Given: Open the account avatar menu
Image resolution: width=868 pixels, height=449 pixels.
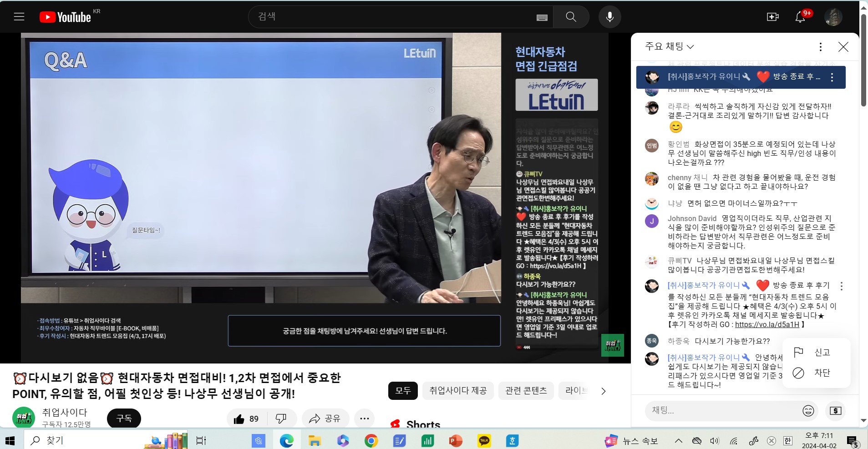Looking at the screenshot, I should (833, 17).
